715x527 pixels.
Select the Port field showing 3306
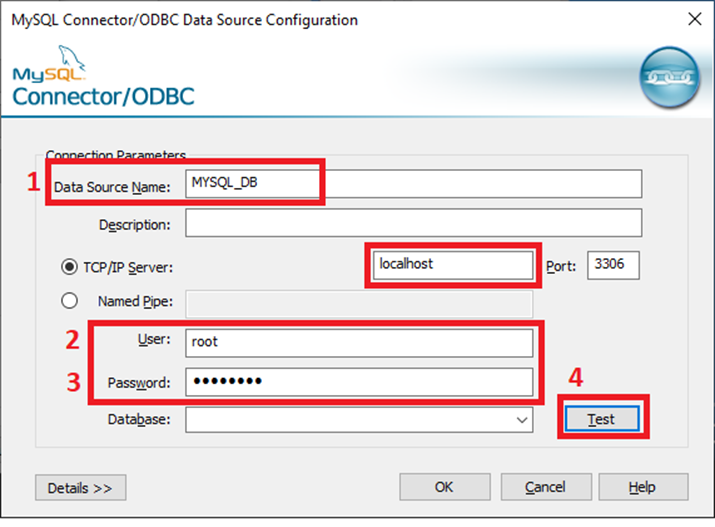(x=613, y=265)
